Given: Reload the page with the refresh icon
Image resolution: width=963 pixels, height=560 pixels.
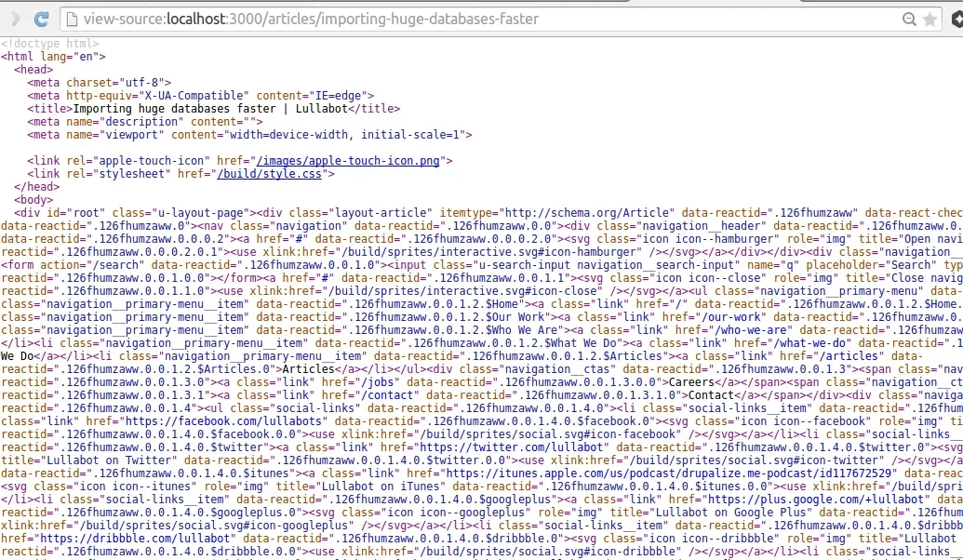Looking at the screenshot, I should (x=41, y=19).
